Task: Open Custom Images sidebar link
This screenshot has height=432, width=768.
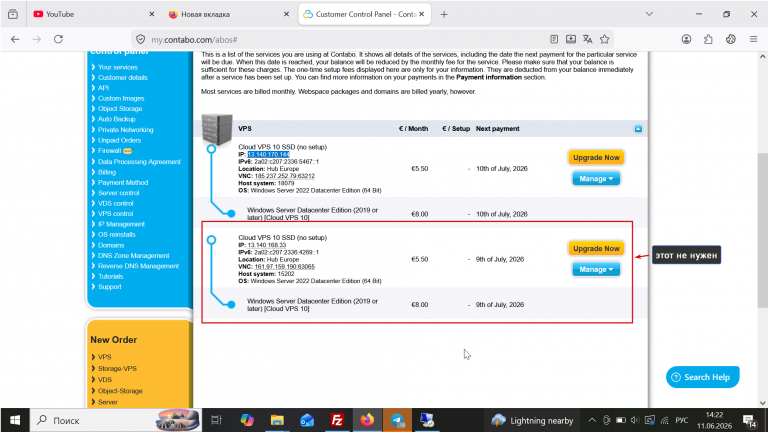Action: pyautogui.click(x=121, y=98)
